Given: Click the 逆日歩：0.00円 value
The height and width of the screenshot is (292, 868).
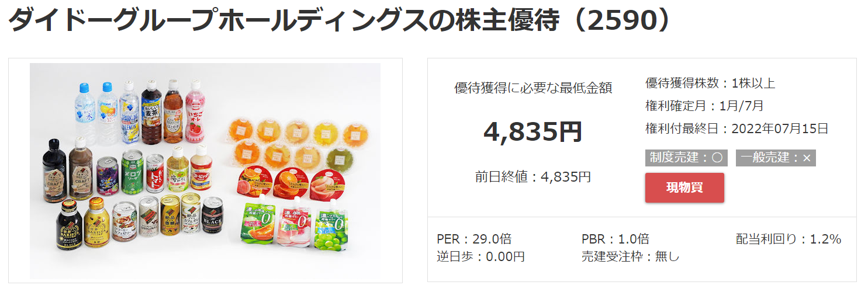Looking at the screenshot, I should click(480, 256).
